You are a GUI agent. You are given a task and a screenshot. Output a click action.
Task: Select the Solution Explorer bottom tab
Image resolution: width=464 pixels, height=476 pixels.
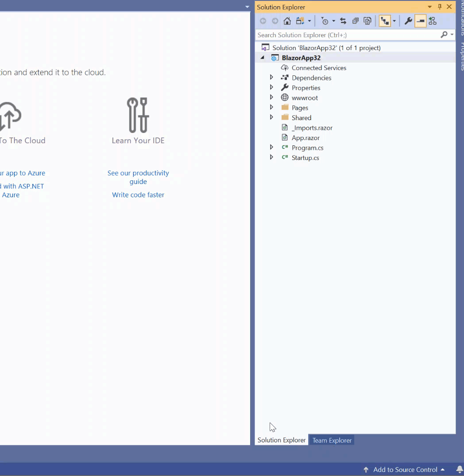[x=282, y=440]
